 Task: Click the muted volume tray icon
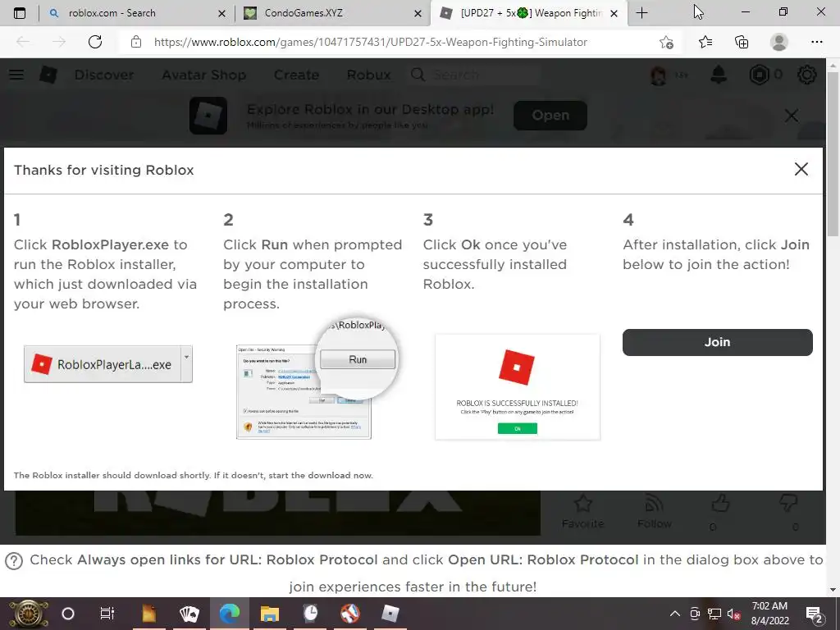(x=733, y=614)
